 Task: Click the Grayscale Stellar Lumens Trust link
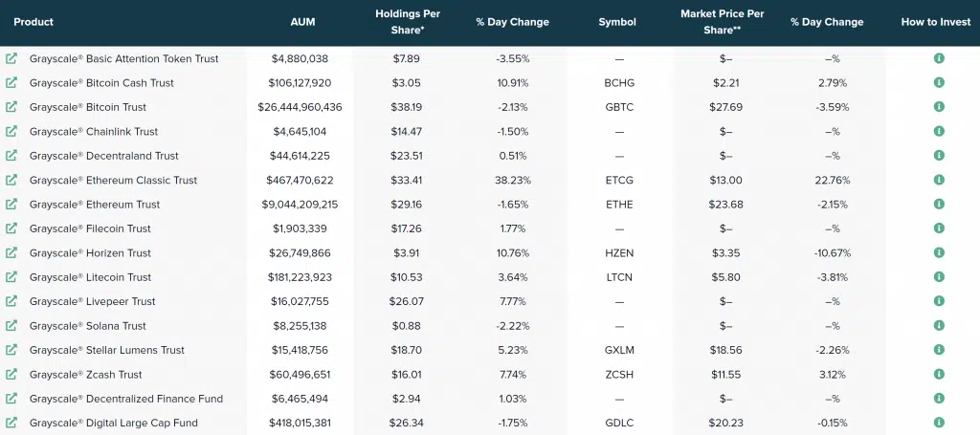coord(107,350)
